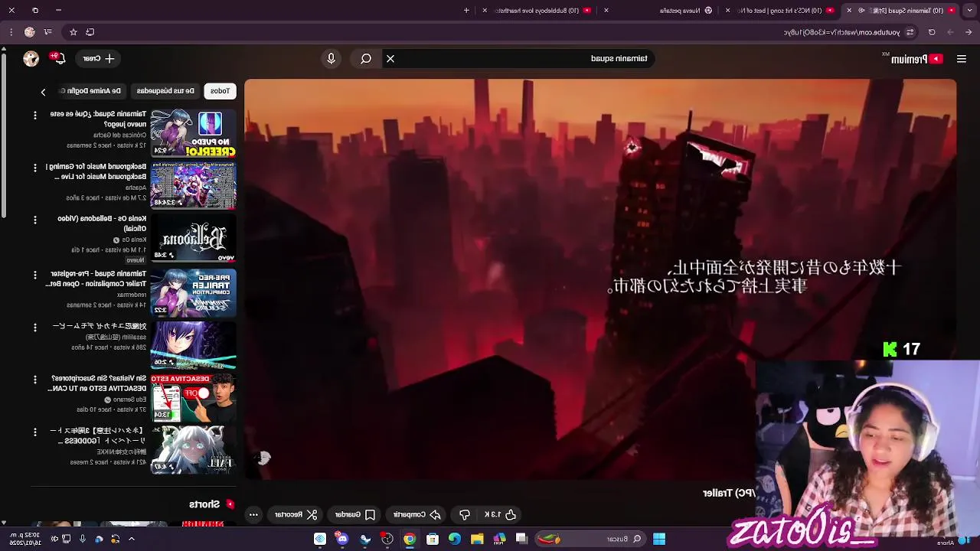Open the YouTube account avatar menu
The image size is (980, 551).
point(31,58)
